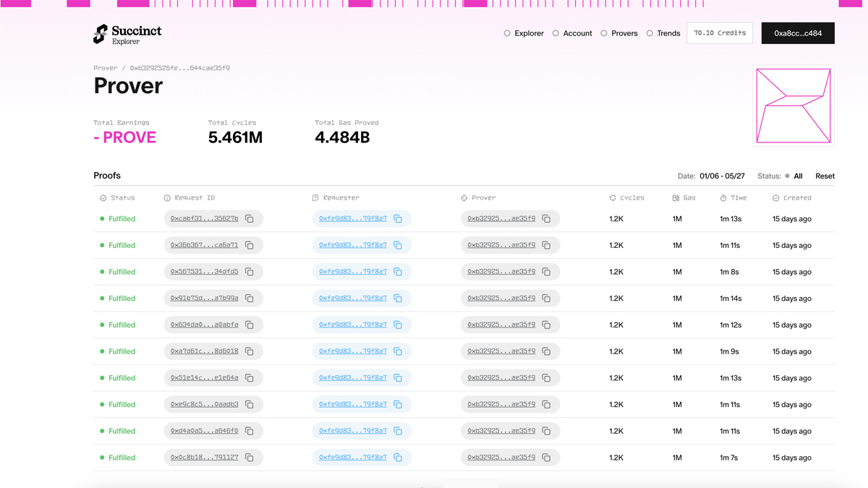Copy prover address in 0x36b367 row
Screen dimensions: 868x488
pyautogui.click(x=546, y=245)
